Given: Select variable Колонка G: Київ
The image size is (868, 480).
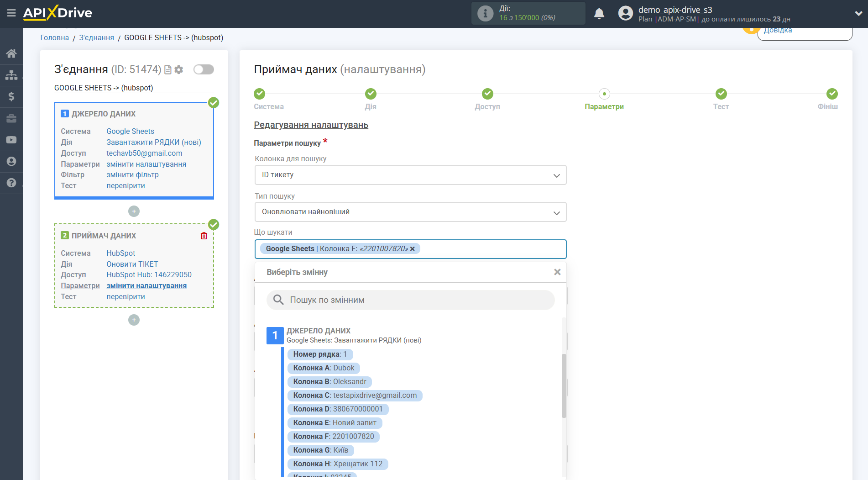Looking at the screenshot, I should click(320, 450).
